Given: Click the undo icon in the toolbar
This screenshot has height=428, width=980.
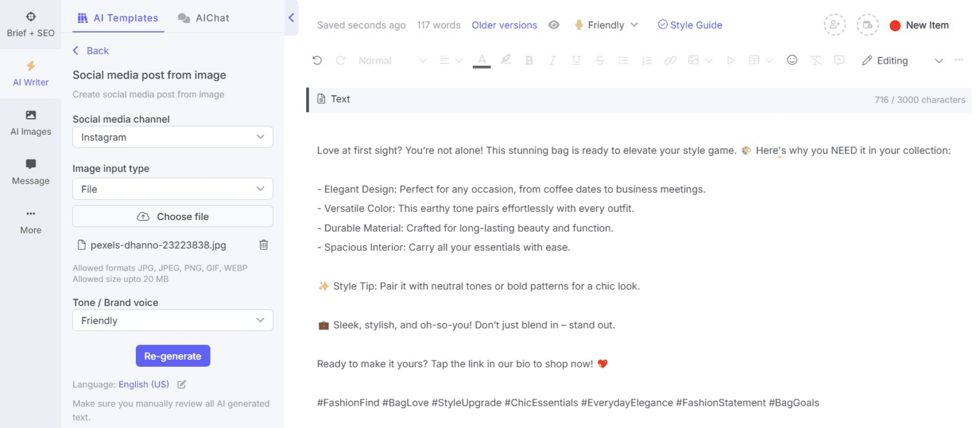Looking at the screenshot, I should point(317,60).
